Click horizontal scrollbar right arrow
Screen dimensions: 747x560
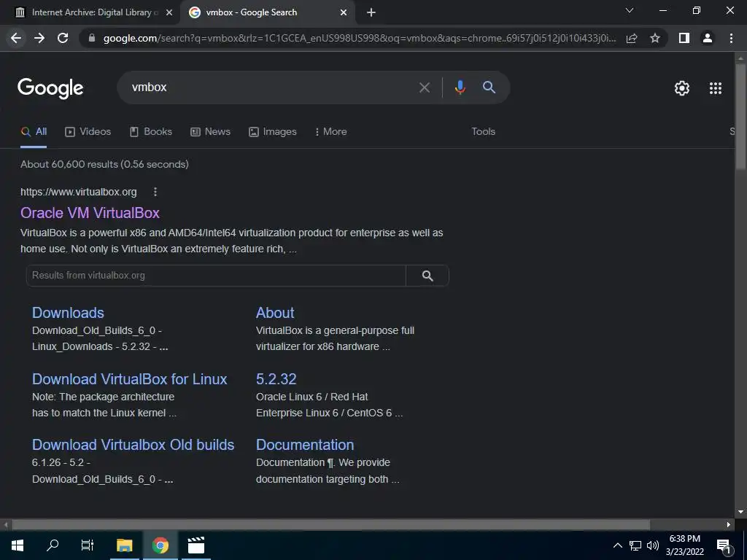click(729, 525)
